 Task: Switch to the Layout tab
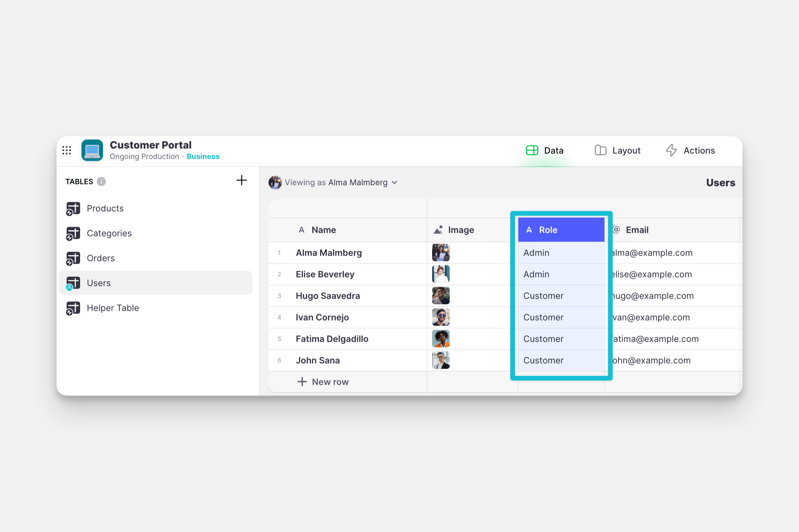[617, 150]
